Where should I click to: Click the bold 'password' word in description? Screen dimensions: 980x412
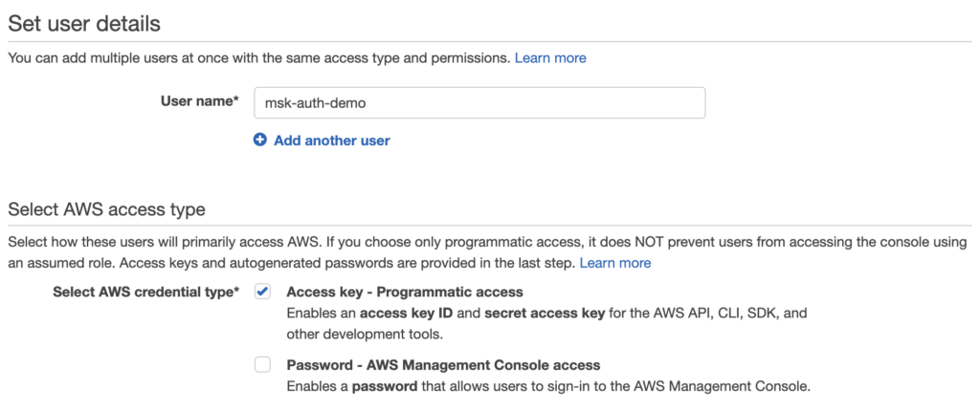pyautogui.click(x=383, y=387)
